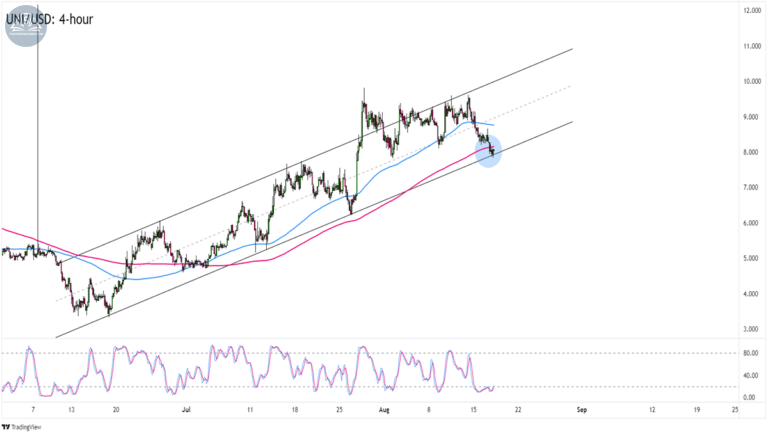This screenshot has height=432, width=768.
Task: Click the Sep date marker on time axis
Action: pyautogui.click(x=581, y=410)
